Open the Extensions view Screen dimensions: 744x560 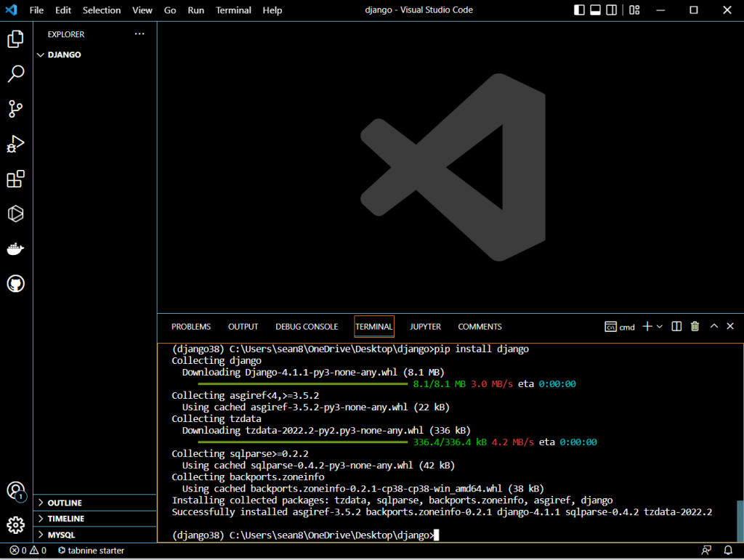16,179
